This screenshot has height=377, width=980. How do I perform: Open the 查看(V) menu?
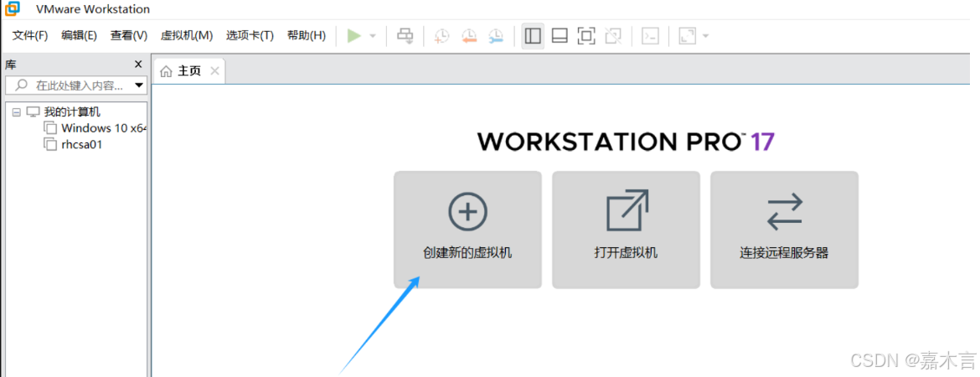(129, 36)
